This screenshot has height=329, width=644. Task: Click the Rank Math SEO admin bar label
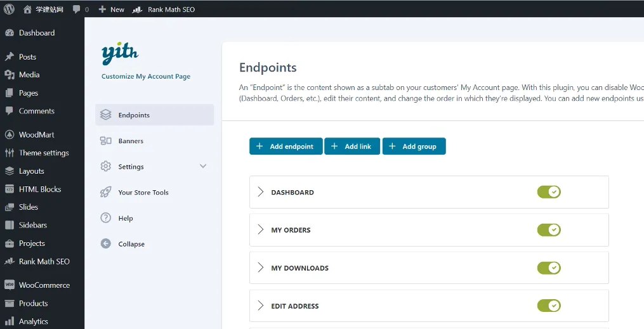click(x=171, y=10)
